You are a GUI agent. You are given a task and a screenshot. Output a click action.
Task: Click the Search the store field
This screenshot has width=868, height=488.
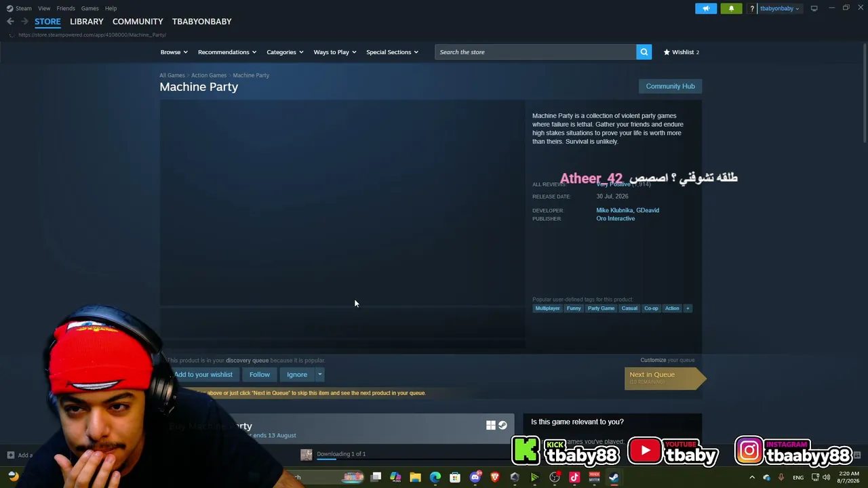click(536, 52)
